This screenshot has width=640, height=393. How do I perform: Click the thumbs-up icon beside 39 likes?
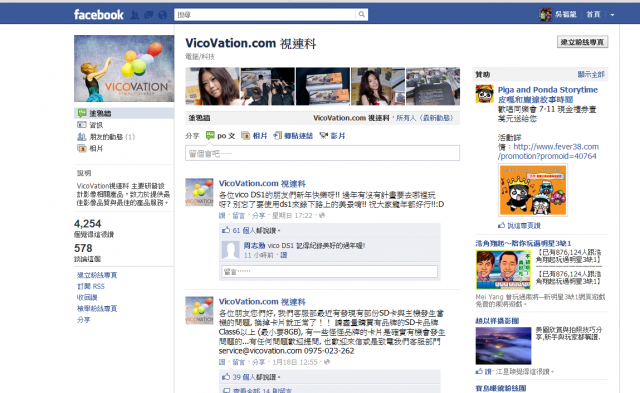tap(226, 377)
